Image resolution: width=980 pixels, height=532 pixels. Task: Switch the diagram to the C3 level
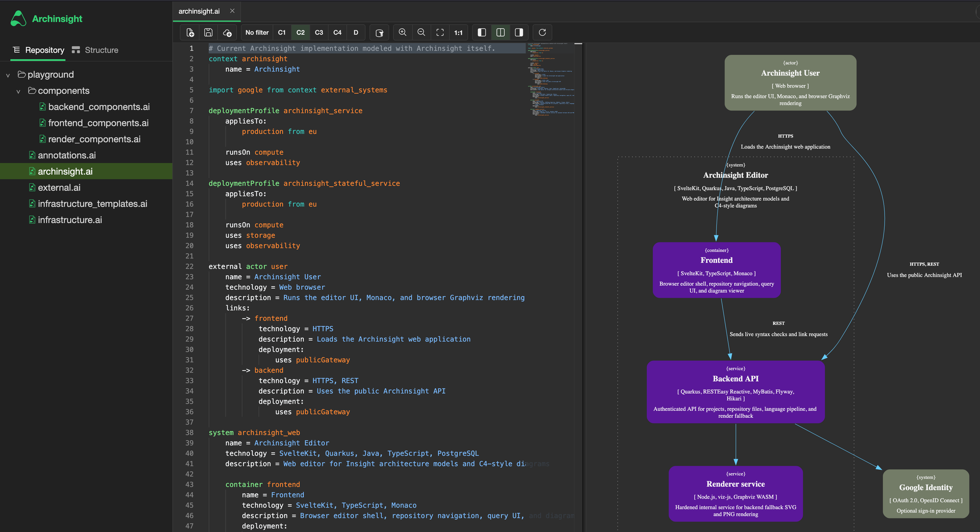tap(319, 32)
